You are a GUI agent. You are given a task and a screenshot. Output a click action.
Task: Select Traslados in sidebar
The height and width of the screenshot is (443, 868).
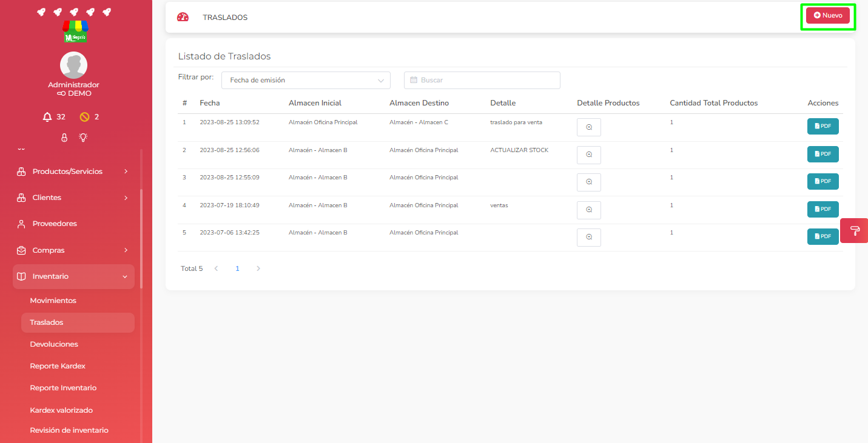pos(78,322)
